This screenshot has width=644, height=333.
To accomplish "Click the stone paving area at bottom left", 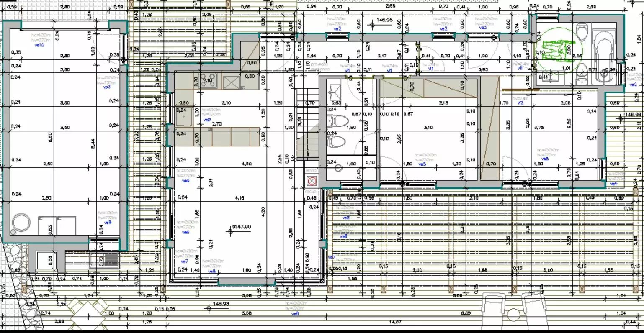I will (x=17, y=268).
